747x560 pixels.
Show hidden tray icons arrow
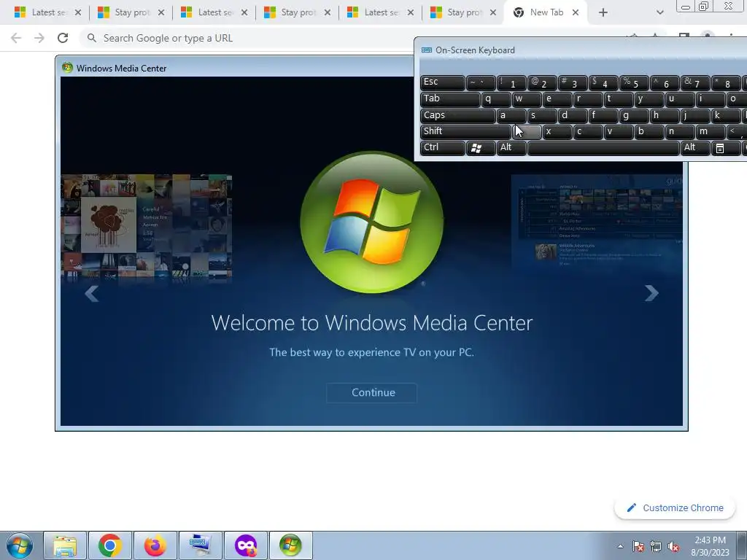(x=620, y=546)
